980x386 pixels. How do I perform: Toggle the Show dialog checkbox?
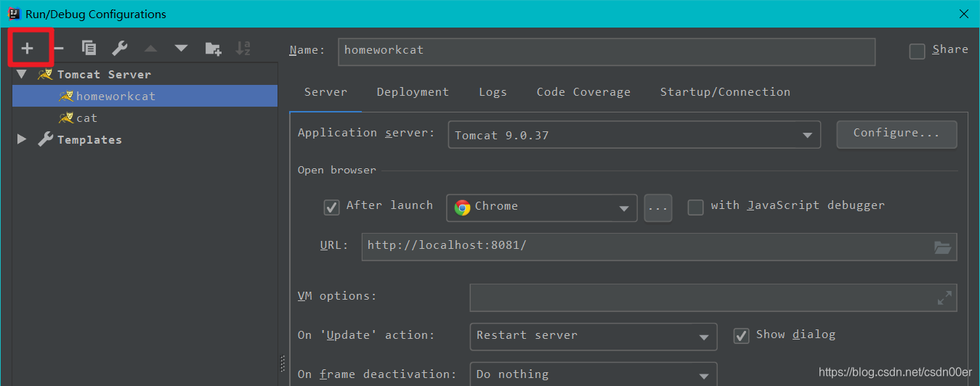tap(741, 336)
